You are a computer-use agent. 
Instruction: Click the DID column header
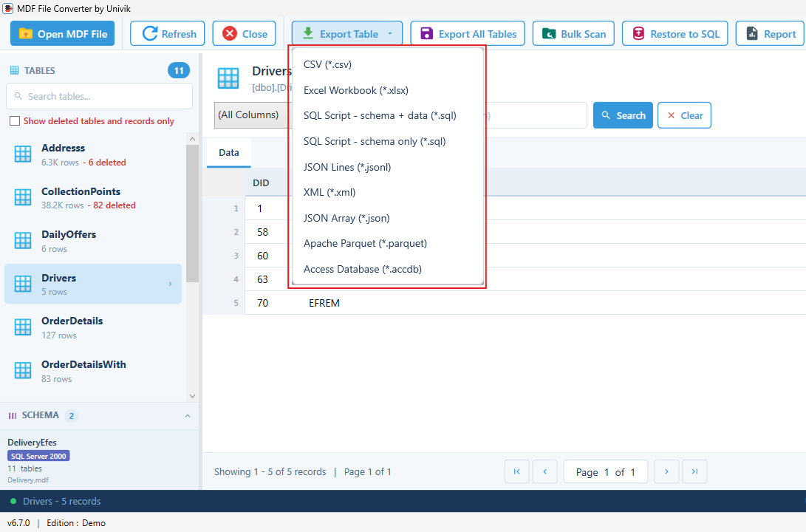click(261, 183)
